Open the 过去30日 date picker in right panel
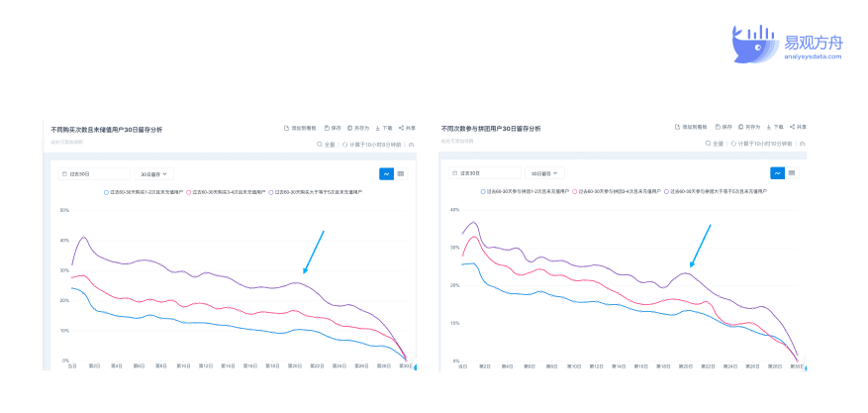Viewport: 868px width, 413px height. pyautogui.click(x=485, y=173)
